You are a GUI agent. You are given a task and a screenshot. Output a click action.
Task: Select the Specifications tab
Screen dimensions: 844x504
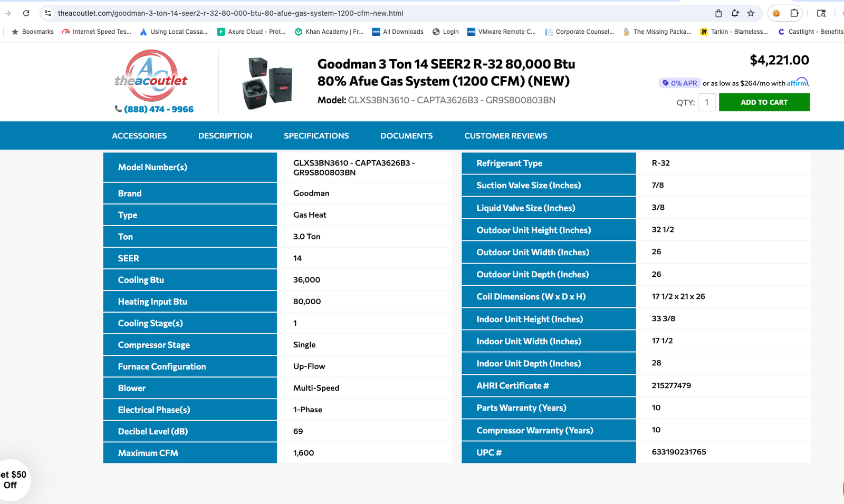tap(316, 135)
